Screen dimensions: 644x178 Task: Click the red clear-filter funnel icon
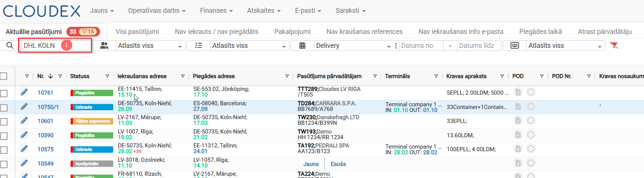[x=614, y=46]
